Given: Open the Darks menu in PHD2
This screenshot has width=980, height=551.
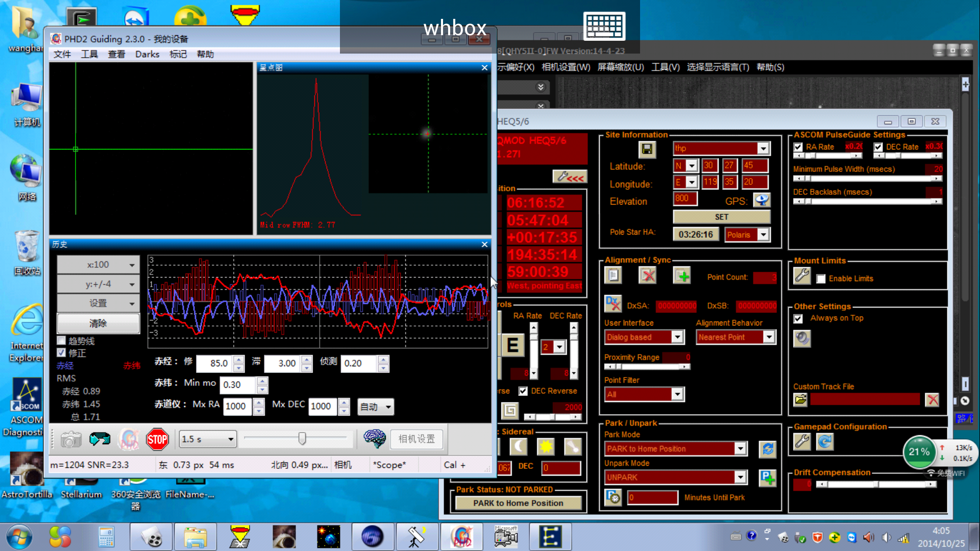Looking at the screenshot, I should click(x=147, y=54).
